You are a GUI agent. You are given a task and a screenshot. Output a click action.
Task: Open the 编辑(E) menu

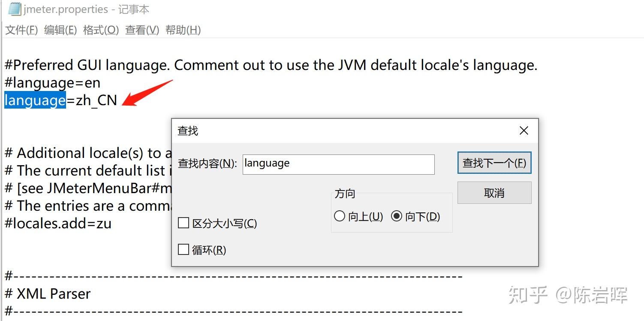click(60, 30)
